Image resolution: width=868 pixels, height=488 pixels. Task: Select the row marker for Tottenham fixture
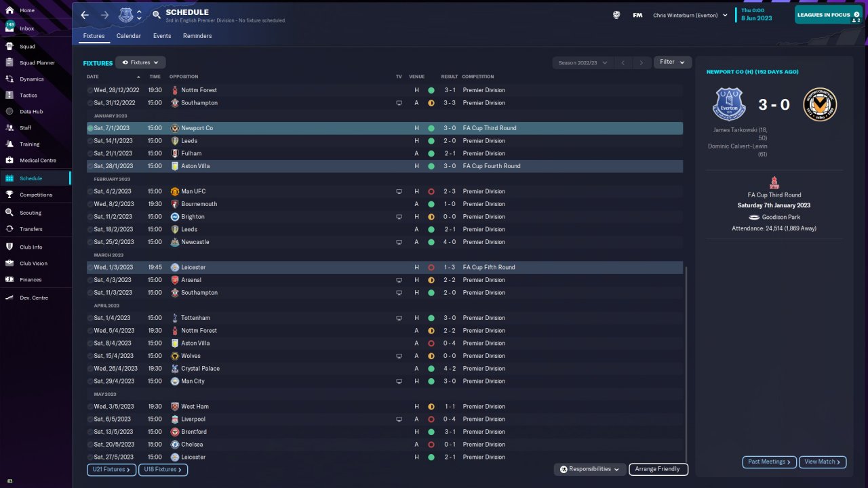(x=90, y=318)
